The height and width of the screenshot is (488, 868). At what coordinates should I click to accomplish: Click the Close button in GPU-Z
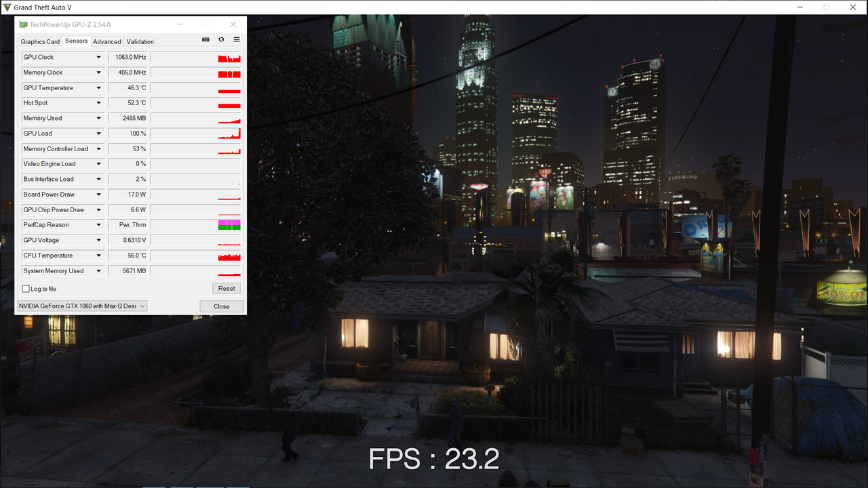click(222, 306)
